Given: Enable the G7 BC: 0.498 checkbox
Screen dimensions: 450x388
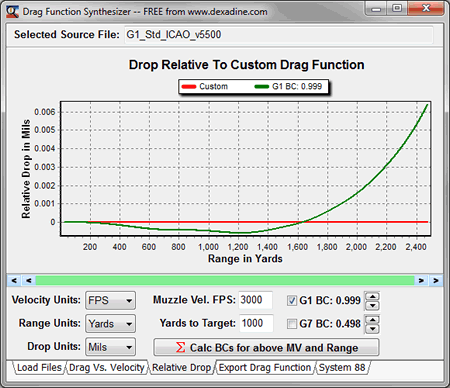Looking at the screenshot, I should click(292, 324).
